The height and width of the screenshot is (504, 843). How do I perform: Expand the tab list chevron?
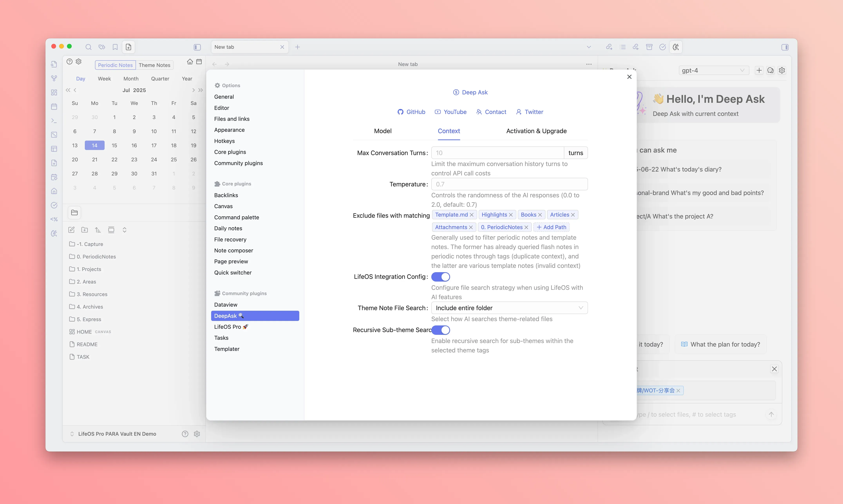[x=589, y=47]
